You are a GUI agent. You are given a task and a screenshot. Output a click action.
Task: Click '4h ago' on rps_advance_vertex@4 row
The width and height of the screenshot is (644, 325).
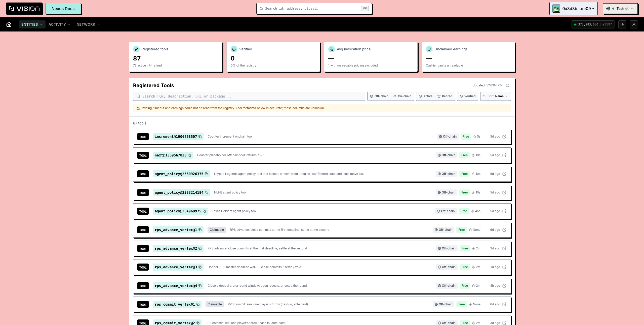495,286
